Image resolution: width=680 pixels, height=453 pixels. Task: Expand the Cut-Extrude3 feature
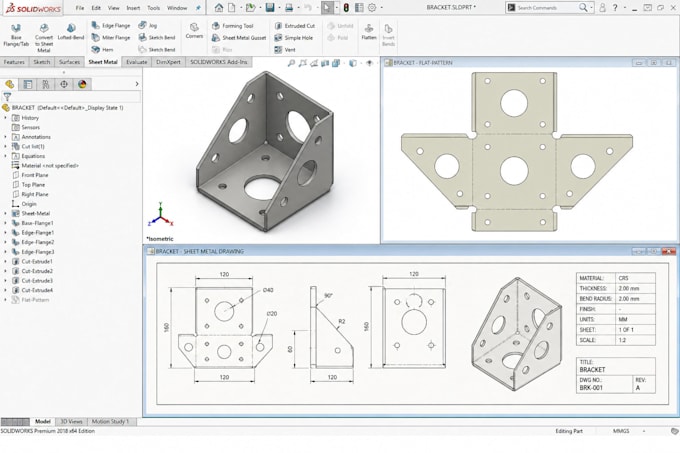pos(6,280)
